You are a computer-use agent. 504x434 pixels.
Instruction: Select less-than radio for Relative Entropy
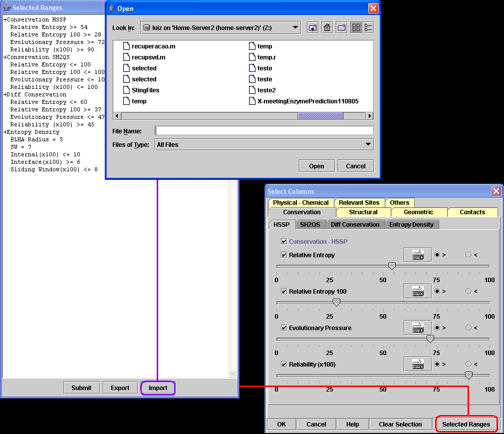click(x=469, y=255)
